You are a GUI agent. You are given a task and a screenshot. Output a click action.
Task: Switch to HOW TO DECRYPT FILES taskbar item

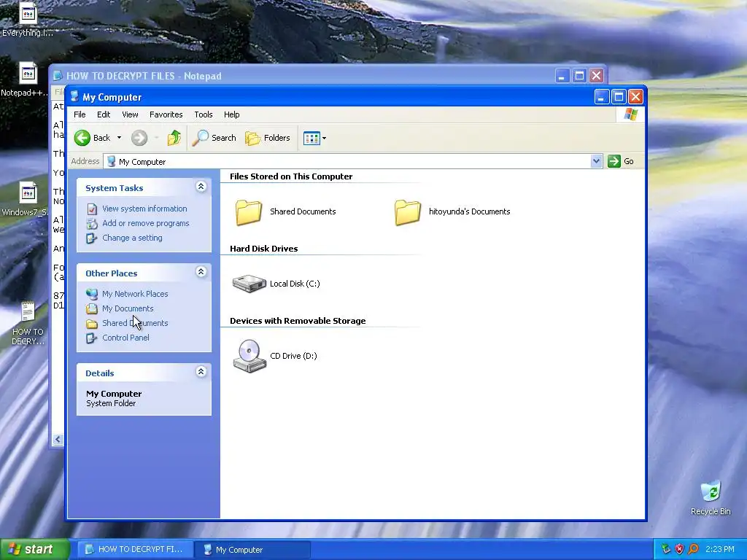tap(136, 550)
